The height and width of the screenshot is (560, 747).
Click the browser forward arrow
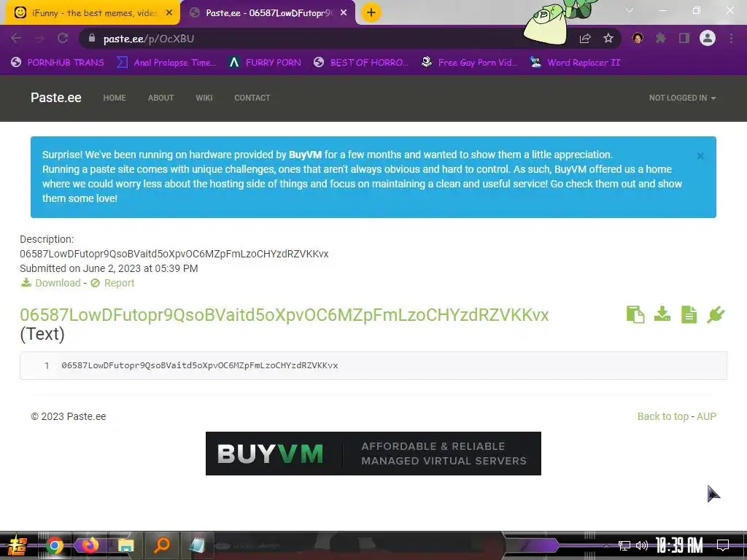pyautogui.click(x=39, y=38)
